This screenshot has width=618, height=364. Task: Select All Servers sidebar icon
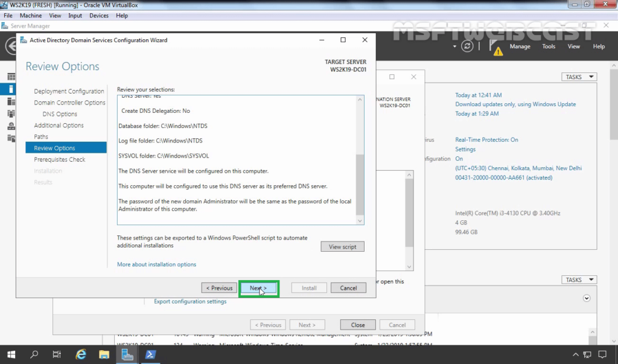[x=11, y=102]
